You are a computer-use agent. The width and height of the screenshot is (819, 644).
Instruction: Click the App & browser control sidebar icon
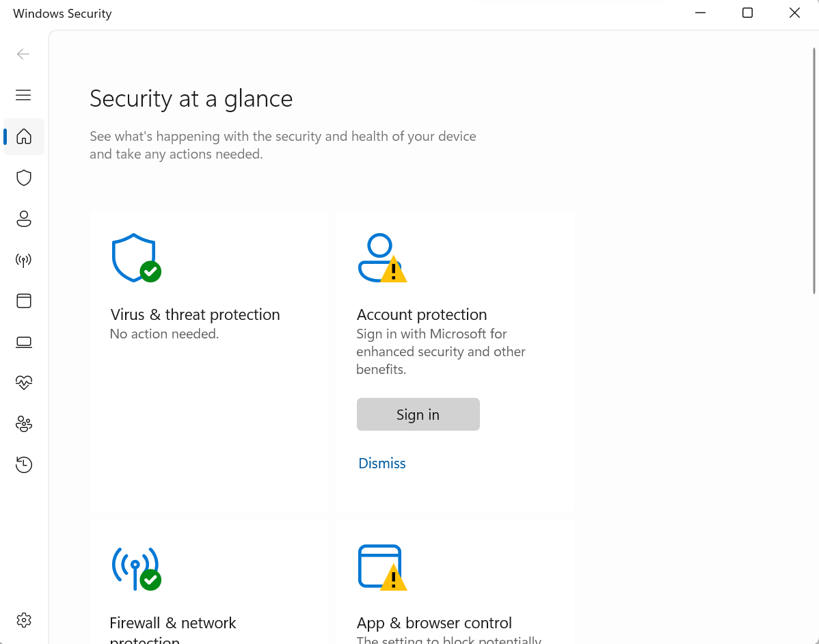23,301
